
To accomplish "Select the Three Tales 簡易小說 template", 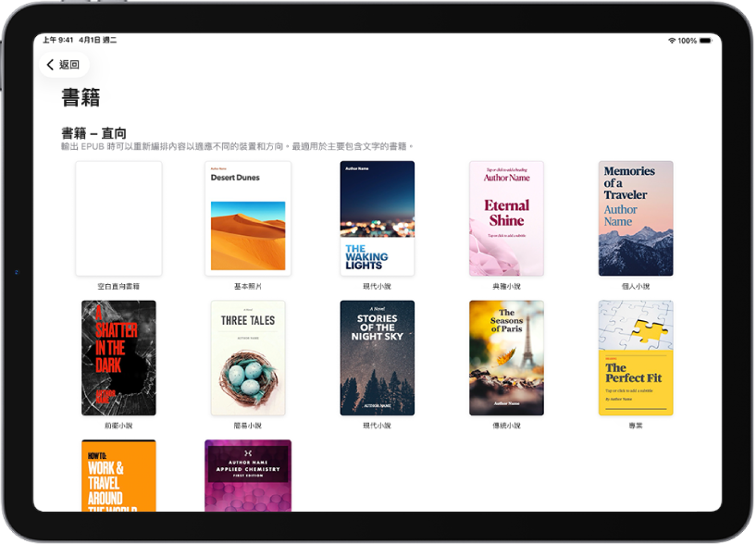I will (x=248, y=358).
